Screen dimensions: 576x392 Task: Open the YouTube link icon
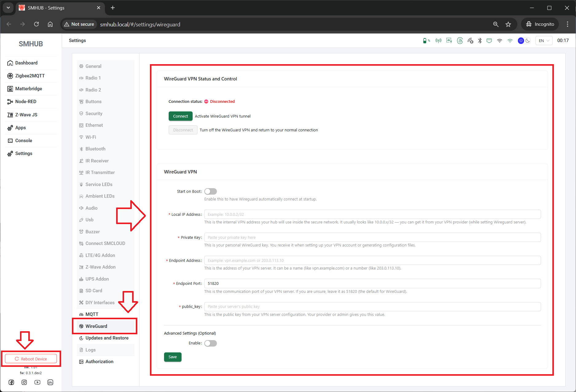coord(37,382)
